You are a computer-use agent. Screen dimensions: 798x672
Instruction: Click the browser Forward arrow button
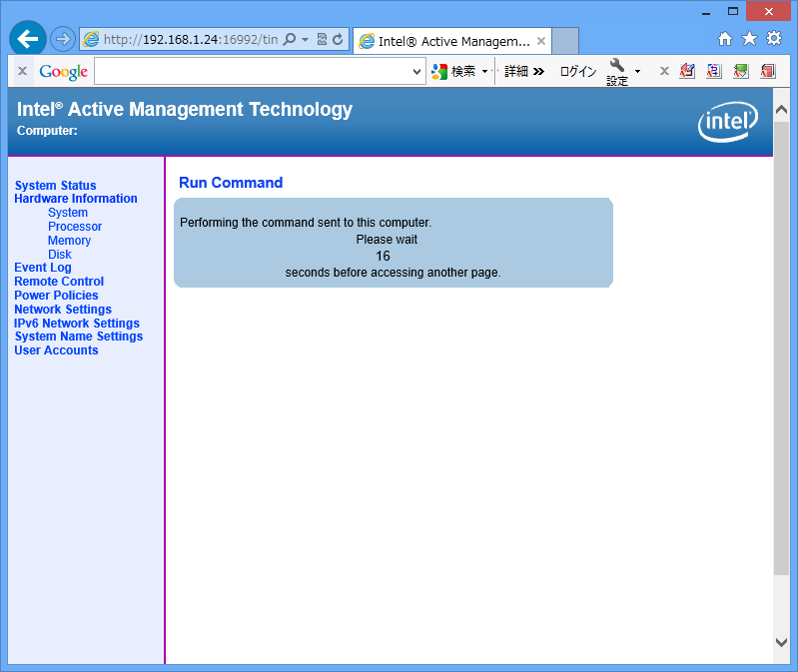pyautogui.click(x=62, y=39)
